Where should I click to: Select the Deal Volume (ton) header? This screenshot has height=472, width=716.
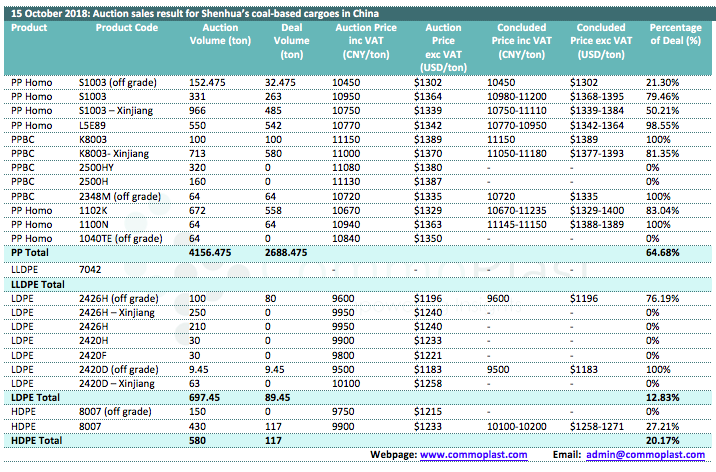click(x=292, y=34)
